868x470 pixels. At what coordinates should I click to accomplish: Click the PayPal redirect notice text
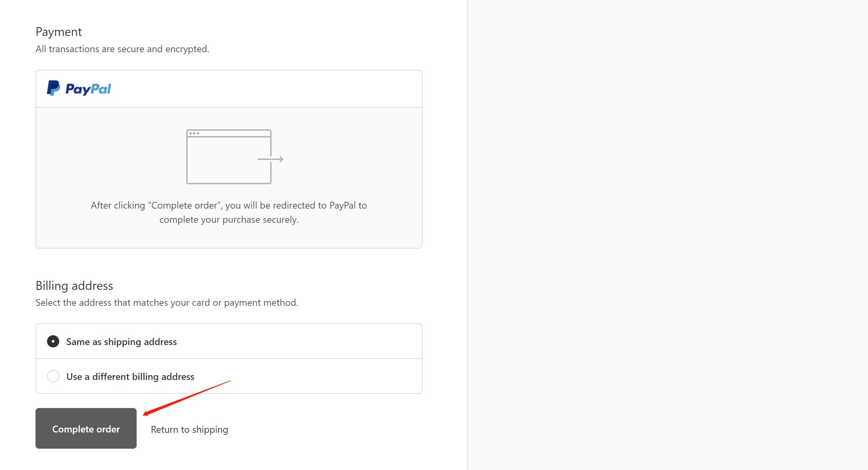(229, 212)
